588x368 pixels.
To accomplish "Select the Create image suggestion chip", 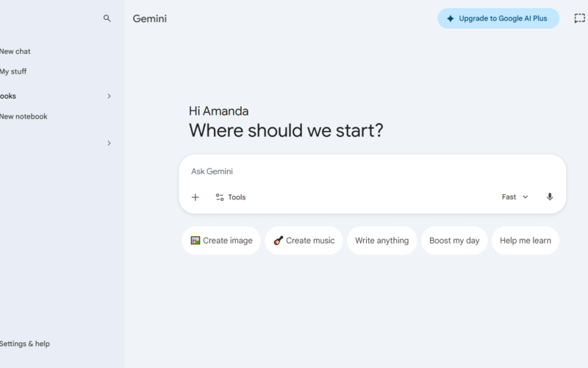I will coord(221,241).
